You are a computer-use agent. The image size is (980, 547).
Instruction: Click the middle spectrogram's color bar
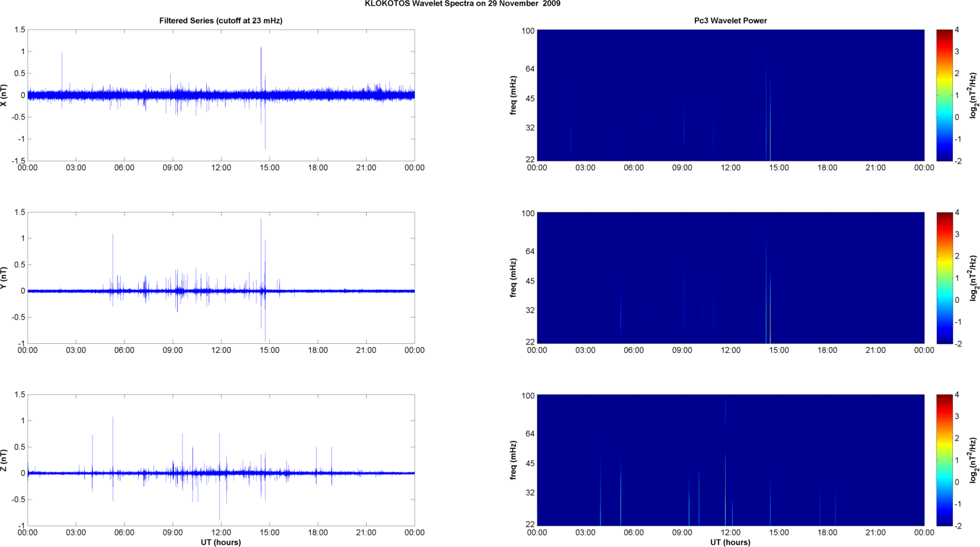coord(944,278)
